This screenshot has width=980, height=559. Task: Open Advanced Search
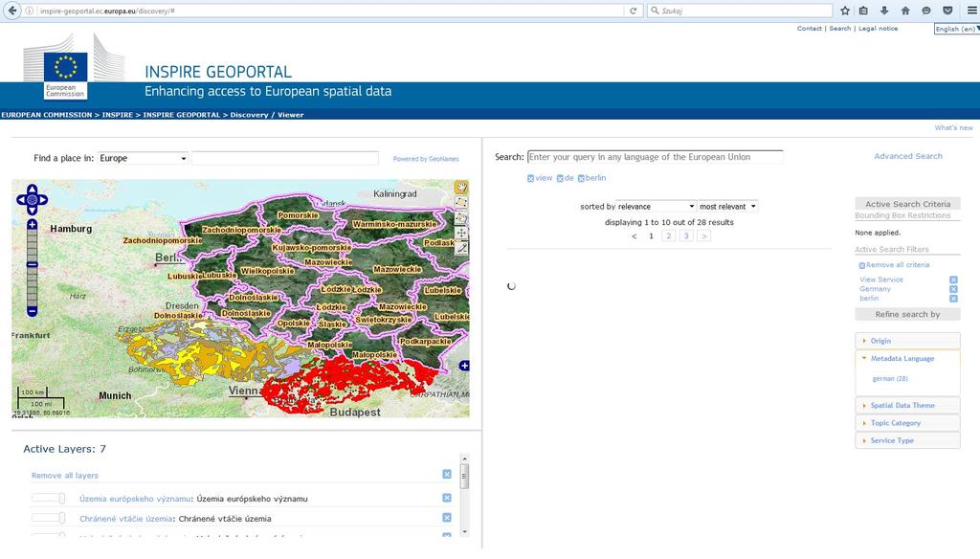908,156
